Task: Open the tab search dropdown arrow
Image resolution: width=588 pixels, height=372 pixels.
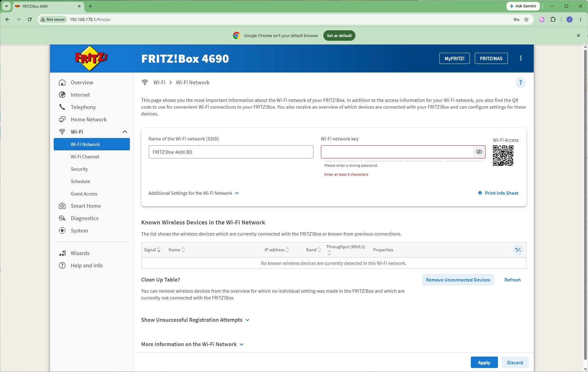Action: click(6, 6)
